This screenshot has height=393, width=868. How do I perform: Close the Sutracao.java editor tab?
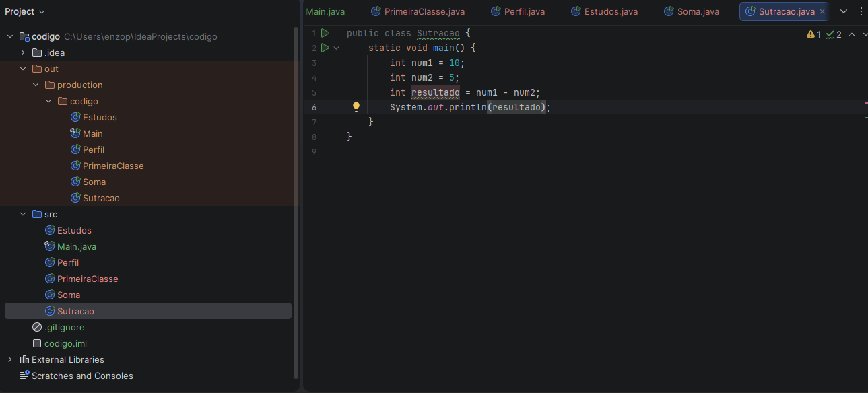(822, 11)
